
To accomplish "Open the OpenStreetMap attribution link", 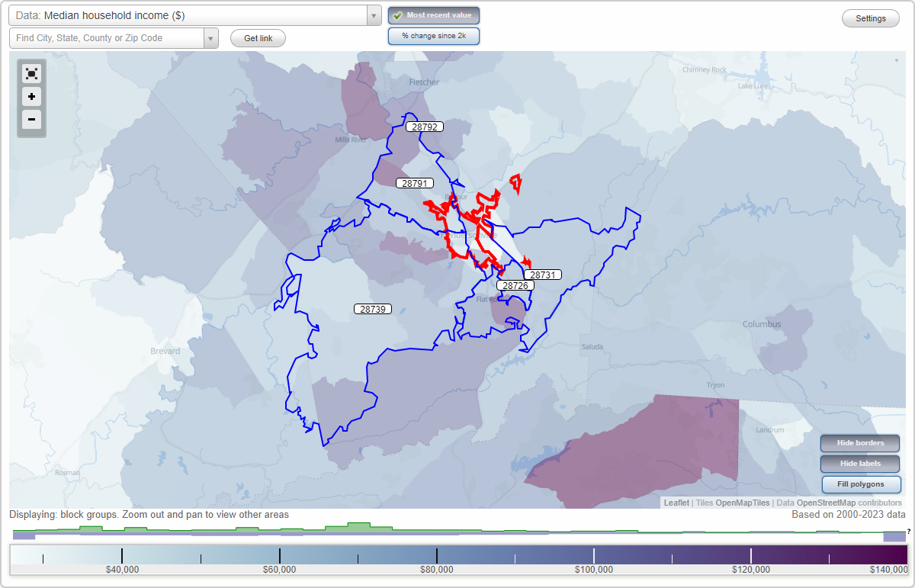I will 826,503.
